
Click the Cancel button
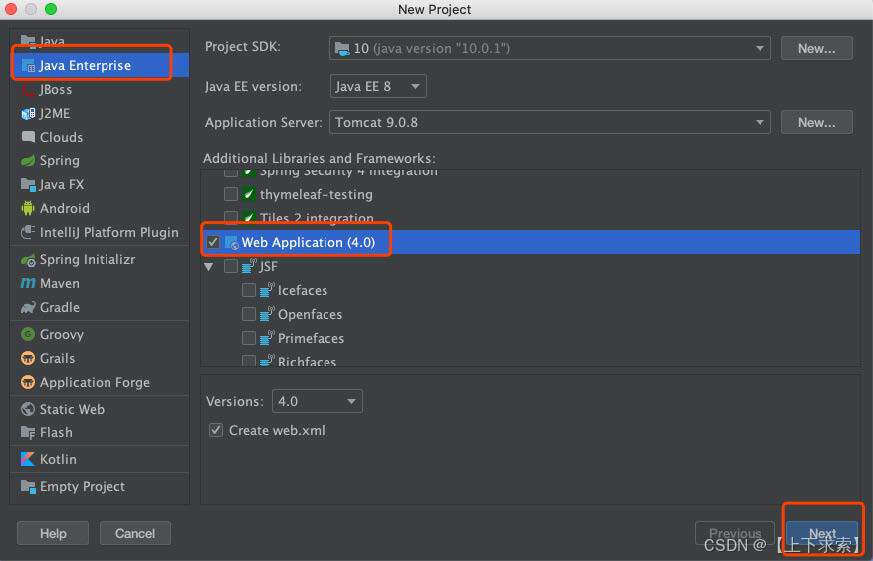click(135, 533)
